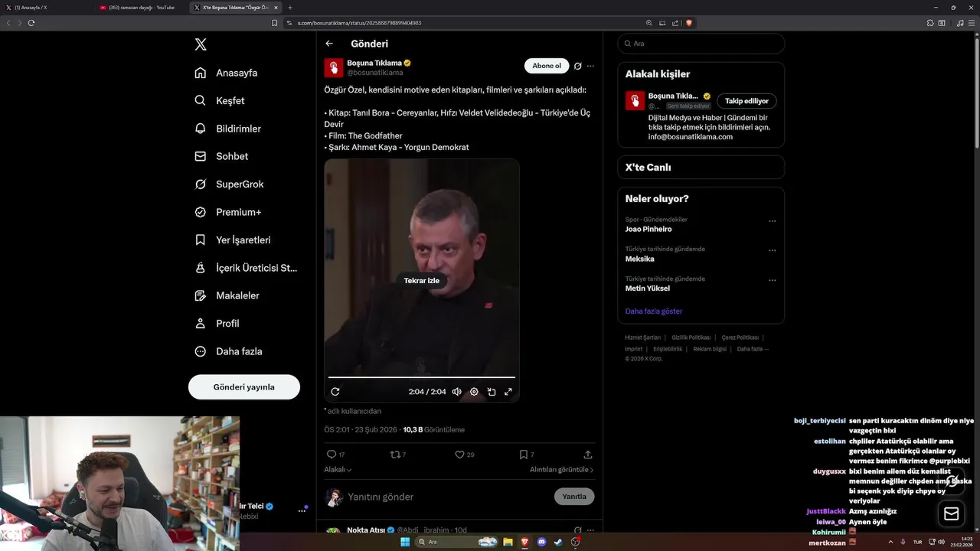Image resolution: width=980 pixels, height=551 pixels.
Task: Expand Daha fazla sidebar menu
Action: [228, 351]
